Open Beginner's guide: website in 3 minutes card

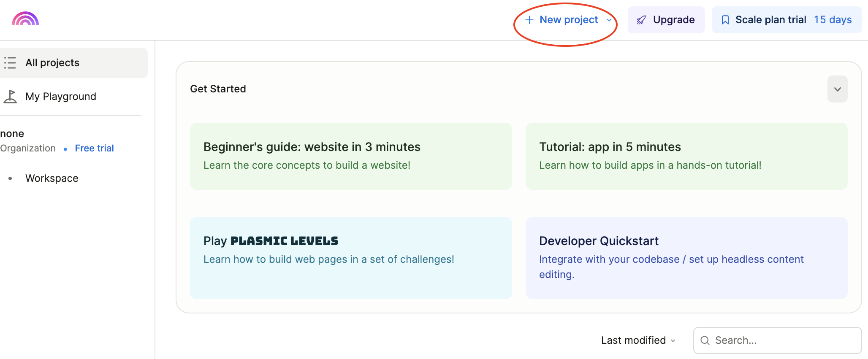click(x=351, y=156)
